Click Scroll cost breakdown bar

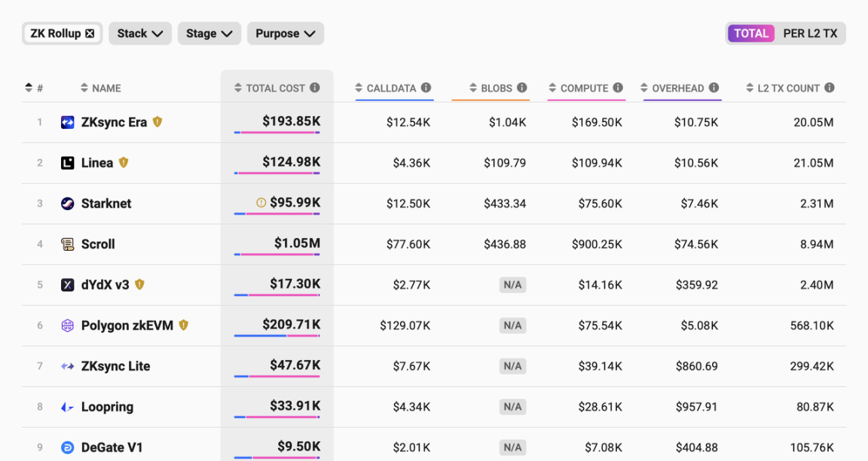[x=277, y=255]
